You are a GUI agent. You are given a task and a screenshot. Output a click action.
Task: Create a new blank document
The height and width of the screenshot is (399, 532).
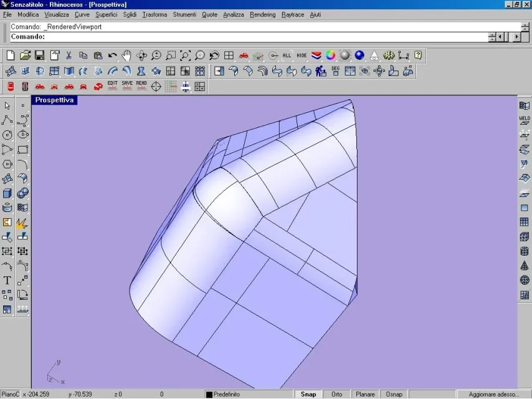pos(11,55)
